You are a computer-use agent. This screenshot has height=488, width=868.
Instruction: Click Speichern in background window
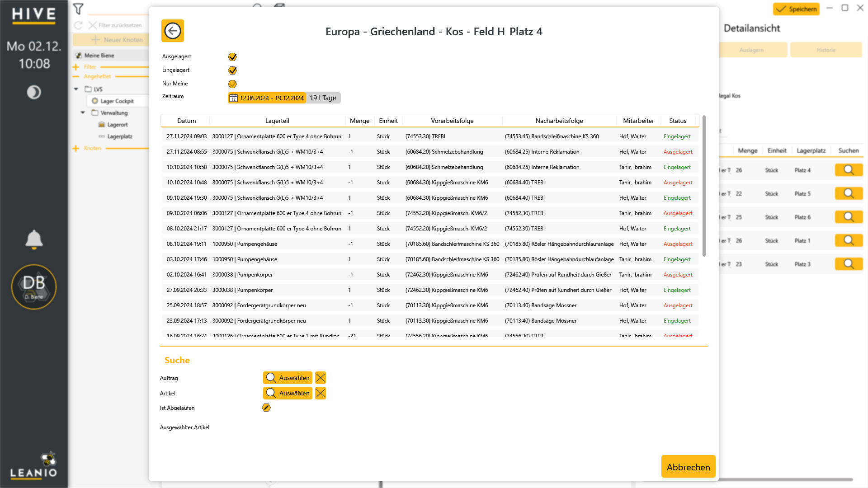(x=796, y=9)
